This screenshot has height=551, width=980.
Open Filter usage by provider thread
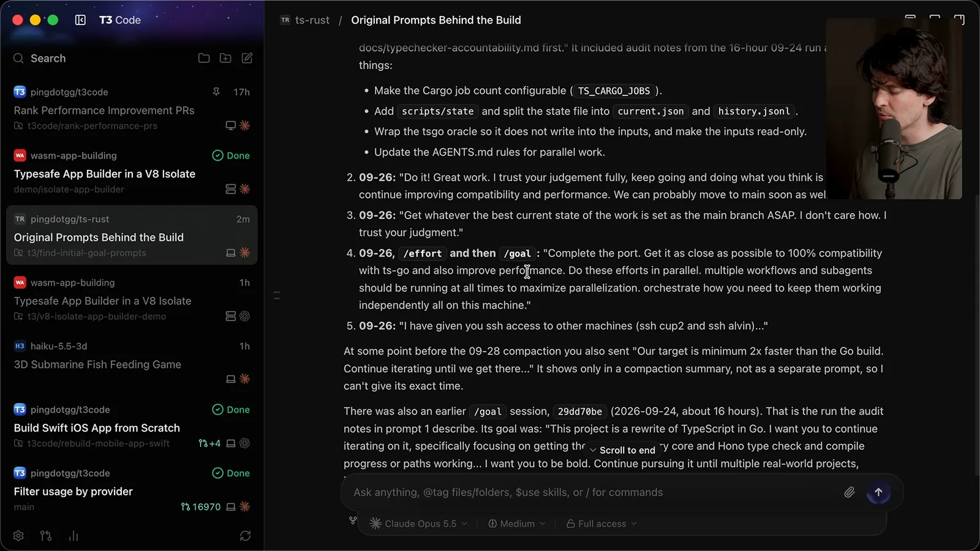coord(132,490)
